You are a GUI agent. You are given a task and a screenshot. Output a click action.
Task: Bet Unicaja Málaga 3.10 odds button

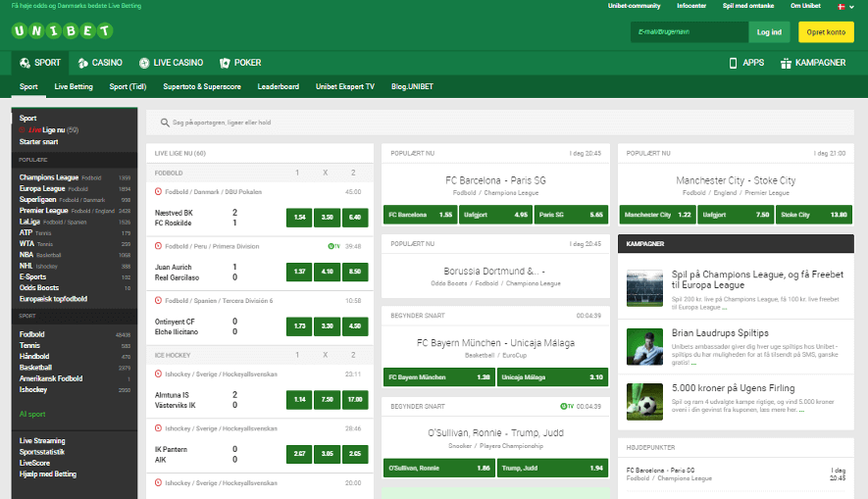552,377
